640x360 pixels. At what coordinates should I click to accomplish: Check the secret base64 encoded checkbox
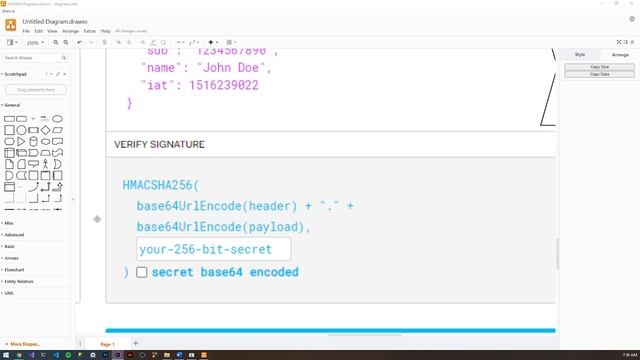[142, 272]
